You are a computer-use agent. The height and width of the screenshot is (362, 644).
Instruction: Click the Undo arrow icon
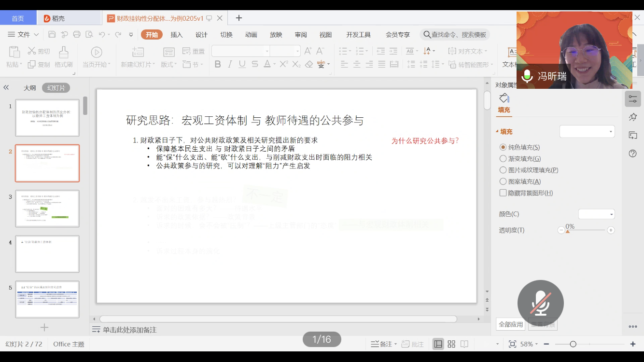tap(101, 35)
